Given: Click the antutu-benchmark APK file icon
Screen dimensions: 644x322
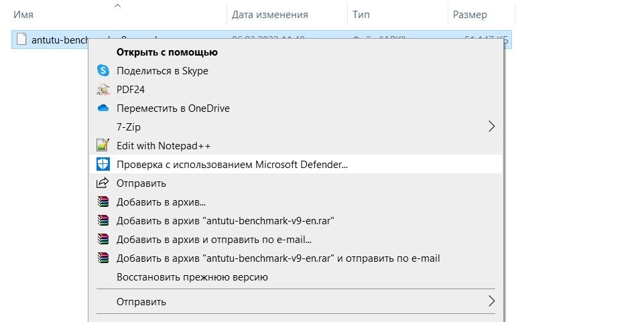Looking at the screenshot, I should [x=21, y=39].
